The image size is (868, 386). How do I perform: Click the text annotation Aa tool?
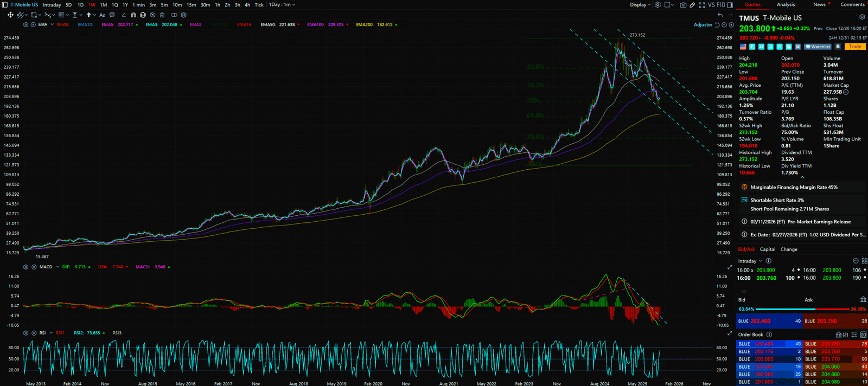102,15
